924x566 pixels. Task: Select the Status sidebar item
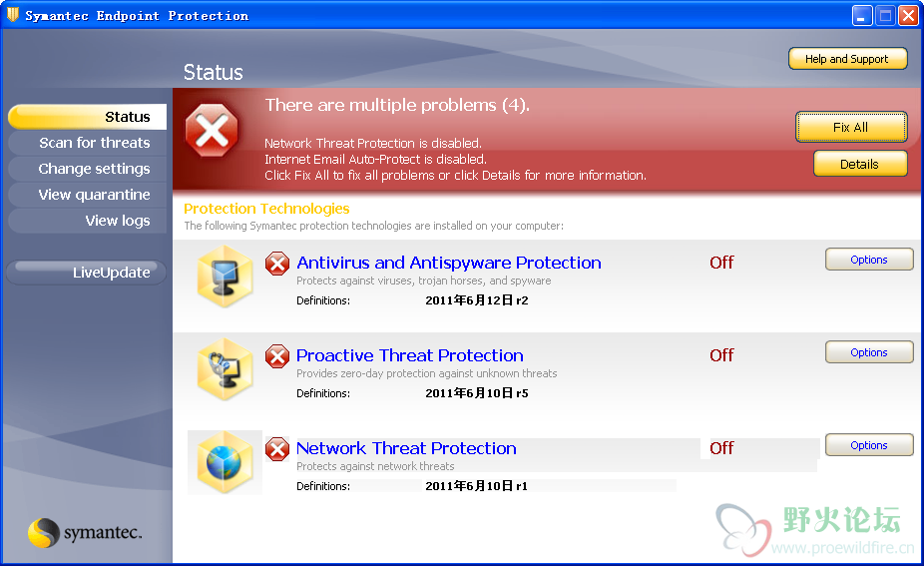[x=87, y=117]
